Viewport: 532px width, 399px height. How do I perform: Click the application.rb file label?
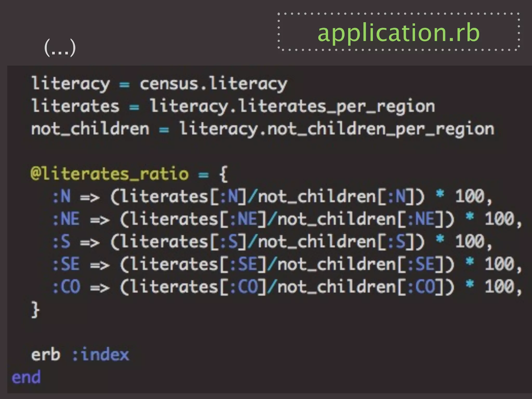coord(398,33)
